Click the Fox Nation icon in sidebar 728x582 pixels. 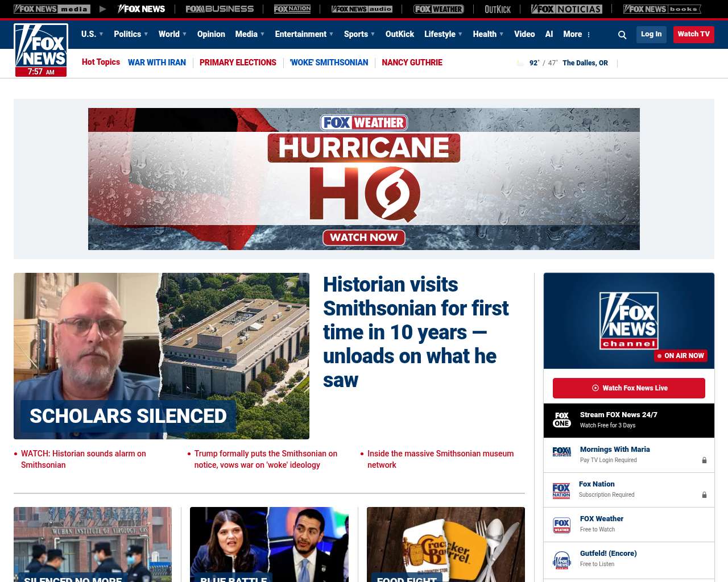[x=561, y=490]
